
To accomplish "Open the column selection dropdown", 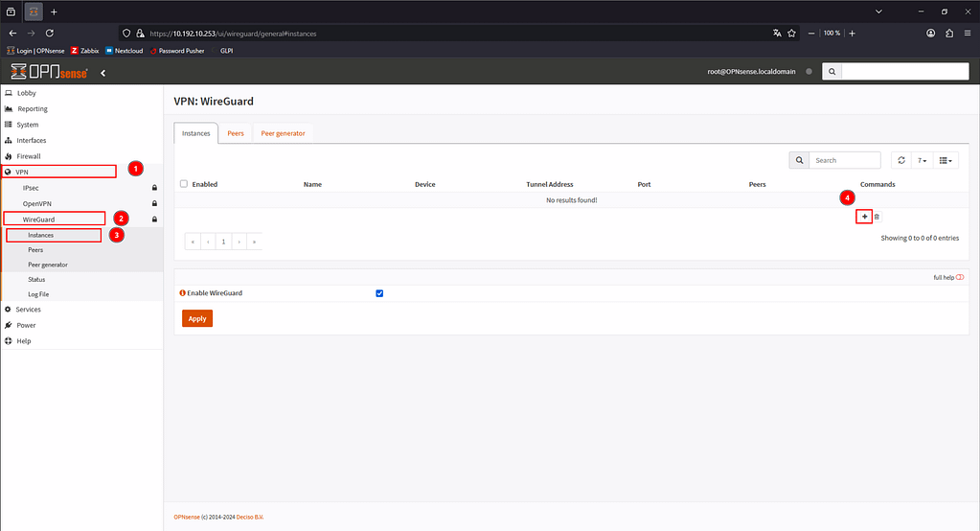I will 944,160.
